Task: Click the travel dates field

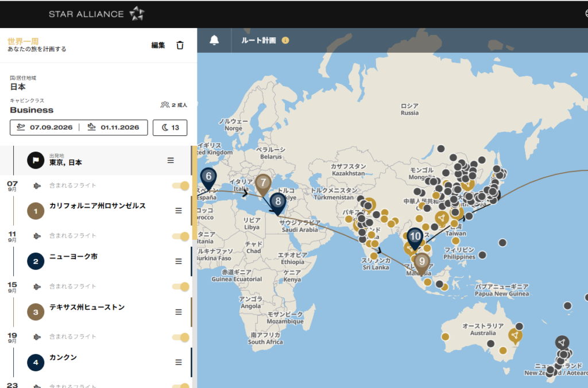Action: tap(79, 127)
